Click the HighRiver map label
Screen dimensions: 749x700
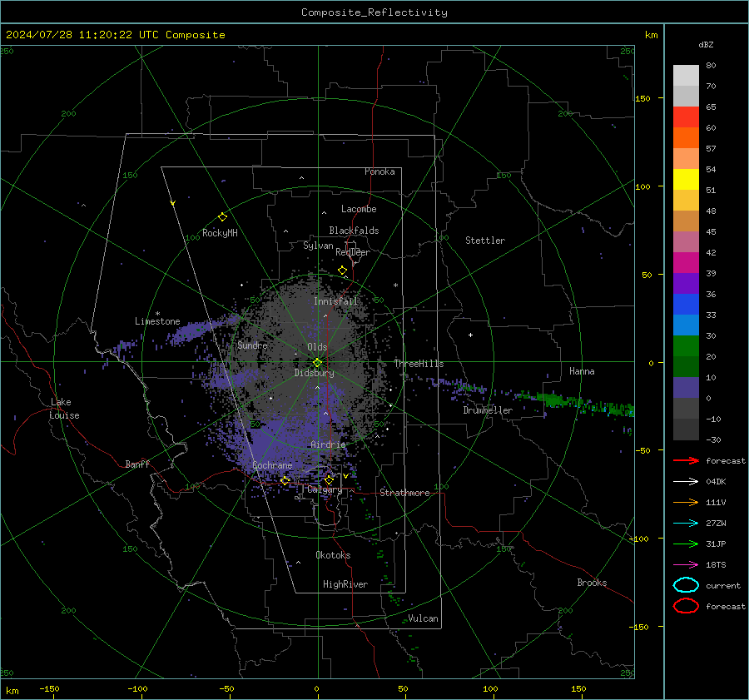(345, 584)
